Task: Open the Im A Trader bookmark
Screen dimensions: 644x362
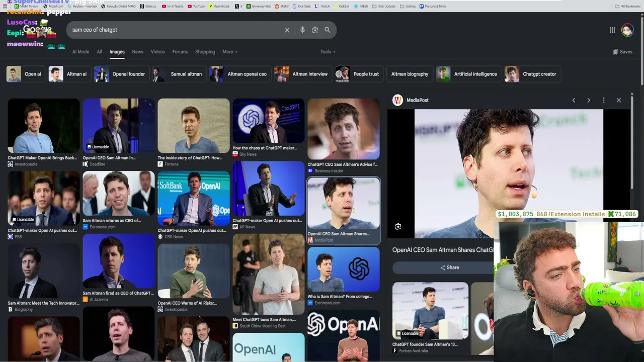Action: [172, 7]
